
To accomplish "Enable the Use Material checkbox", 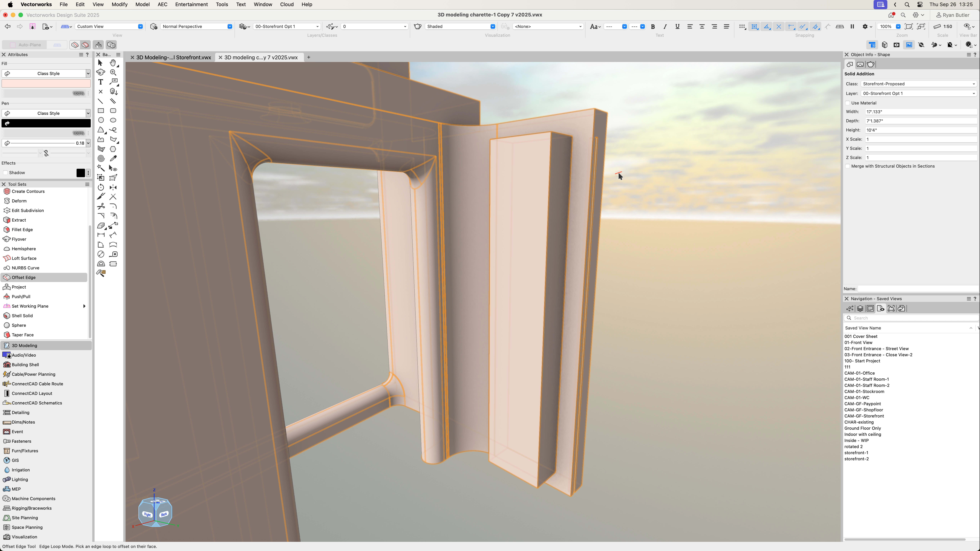I will coord(848,103).
